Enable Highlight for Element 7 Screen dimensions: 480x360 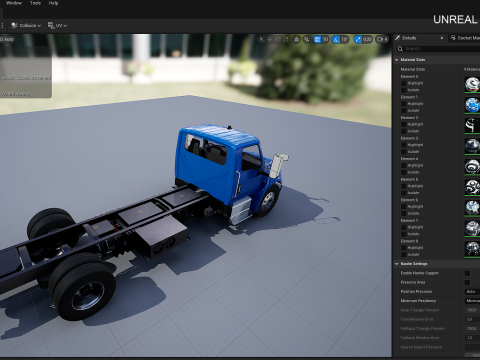coord(403,227)
